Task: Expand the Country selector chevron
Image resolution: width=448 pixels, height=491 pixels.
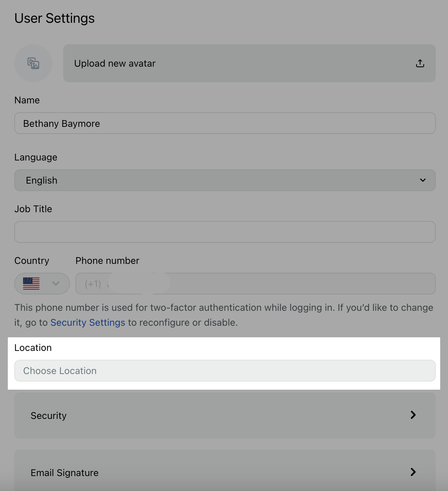Action: [56, 284]
